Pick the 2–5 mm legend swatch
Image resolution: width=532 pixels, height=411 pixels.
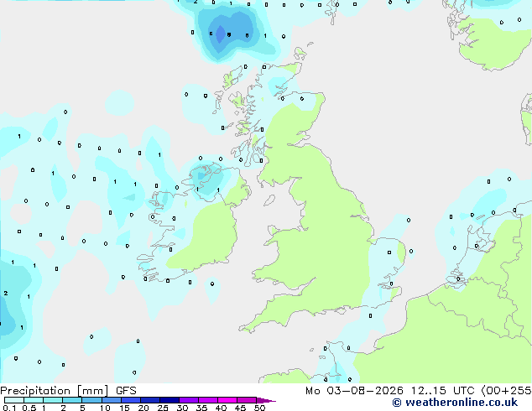click(72, 400)
